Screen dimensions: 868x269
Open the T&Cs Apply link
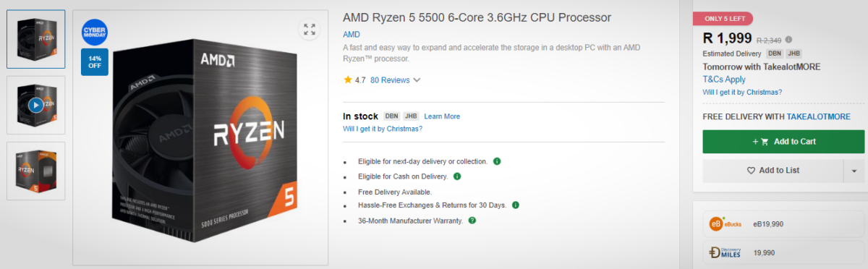[724, 80]
